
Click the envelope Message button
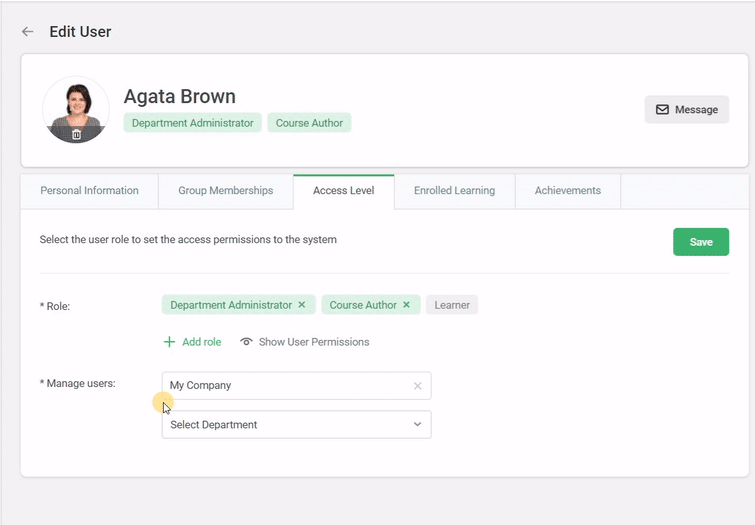tap(686, 110)
